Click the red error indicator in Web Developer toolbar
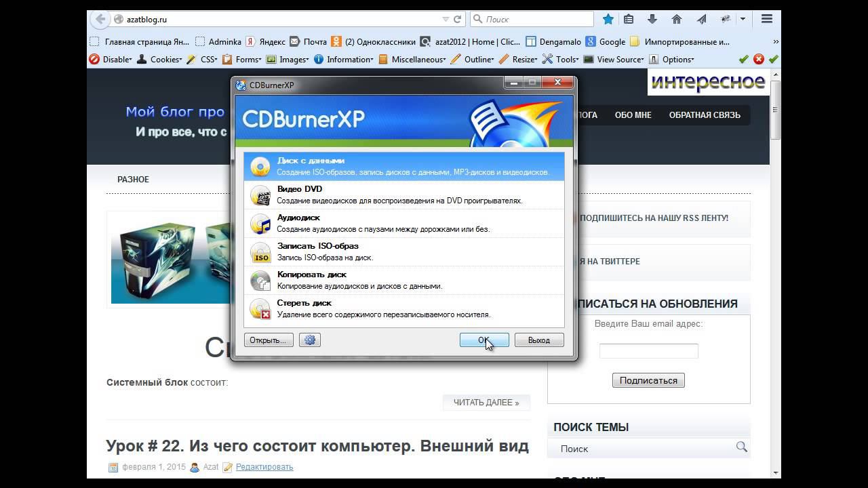 pos(759,59)
